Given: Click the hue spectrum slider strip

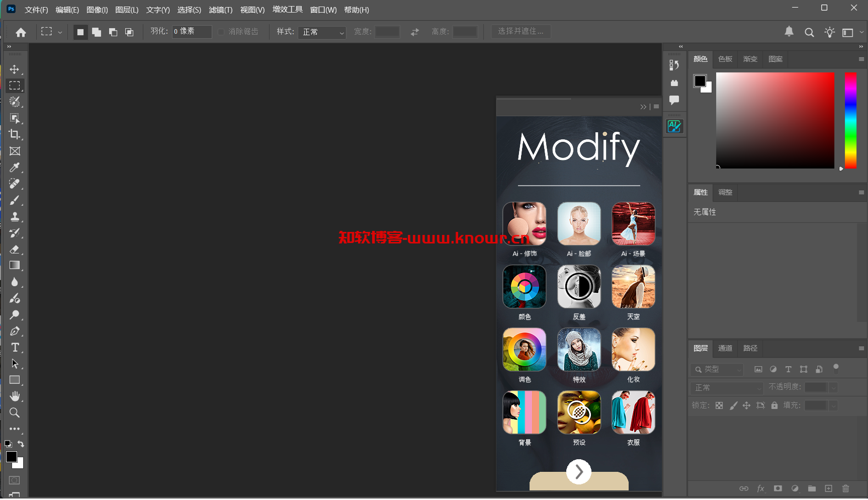Looking at the screenshot, I should coord(850,121).
